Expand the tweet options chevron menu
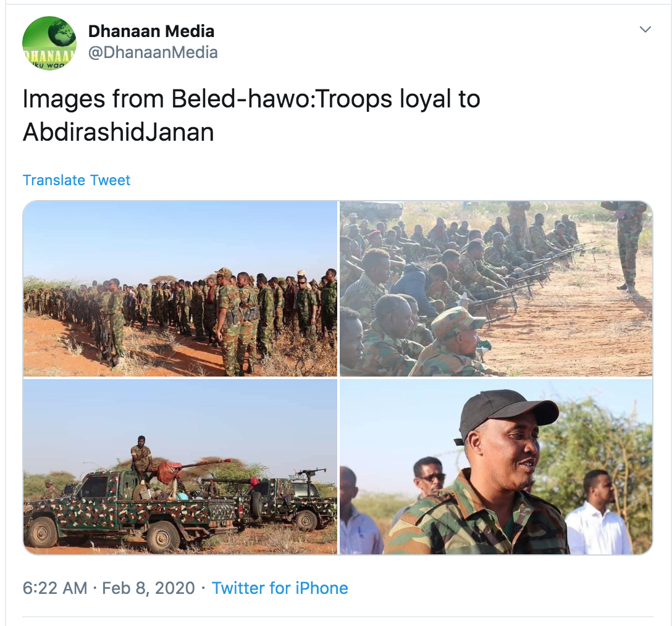672x626 pixels. [645, 29]
